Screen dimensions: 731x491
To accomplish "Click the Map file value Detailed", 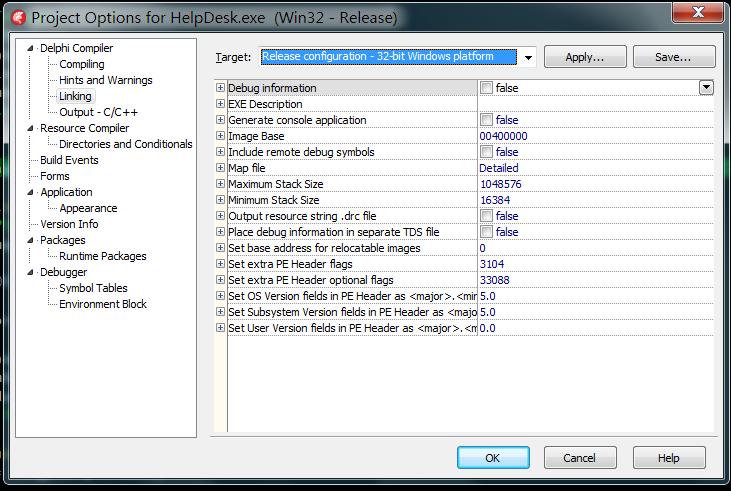I will [596, 168].
